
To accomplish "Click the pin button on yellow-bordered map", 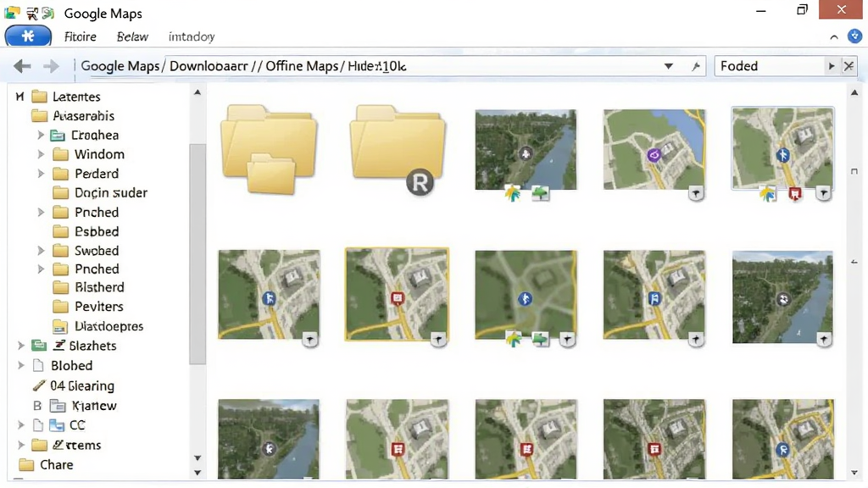I will (438, 340).
